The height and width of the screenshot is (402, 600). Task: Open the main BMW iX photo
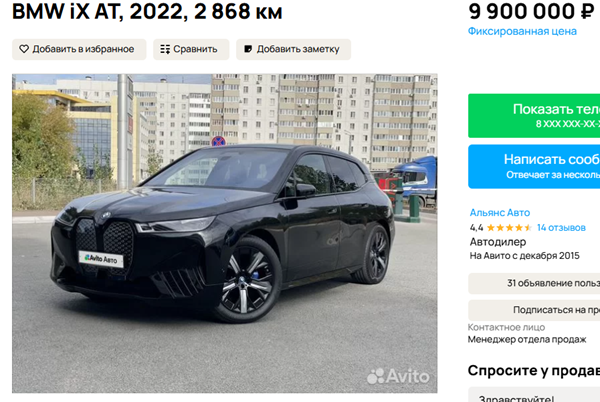click(x=225, y=233)
